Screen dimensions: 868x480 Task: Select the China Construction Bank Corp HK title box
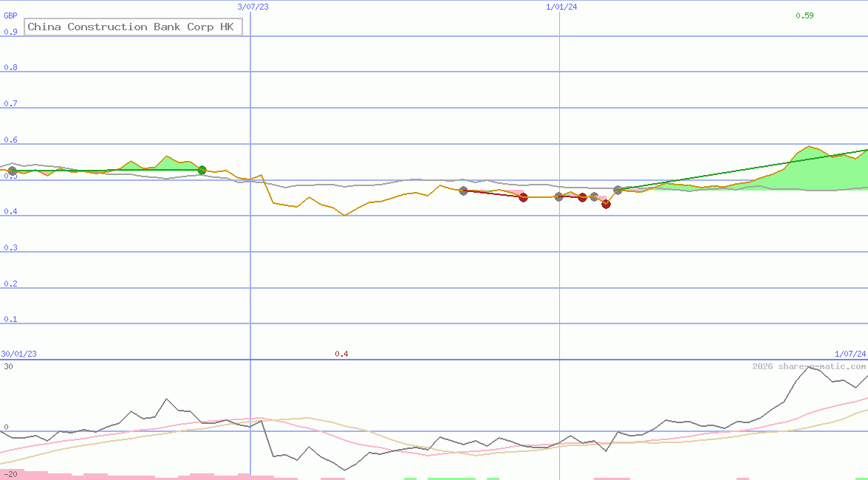point(133,27)
